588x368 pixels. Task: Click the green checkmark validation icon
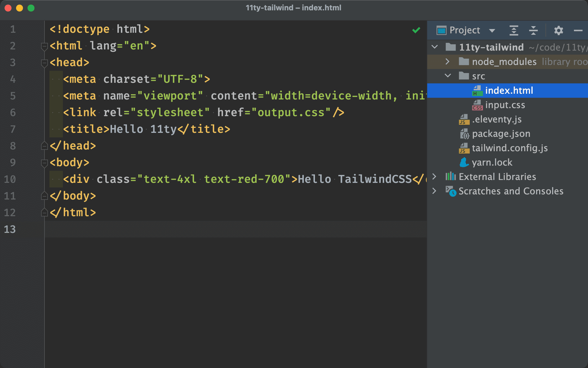coord(416,30)
